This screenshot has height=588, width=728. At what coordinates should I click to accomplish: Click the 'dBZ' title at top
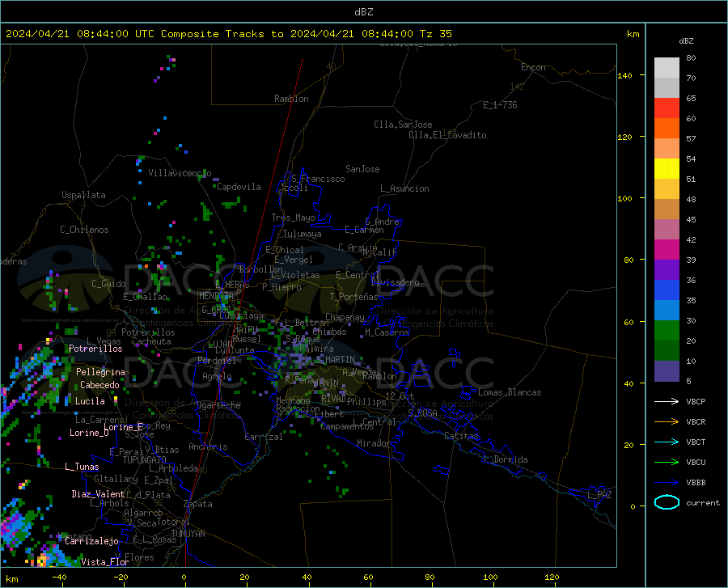click(x=363, y=12)
